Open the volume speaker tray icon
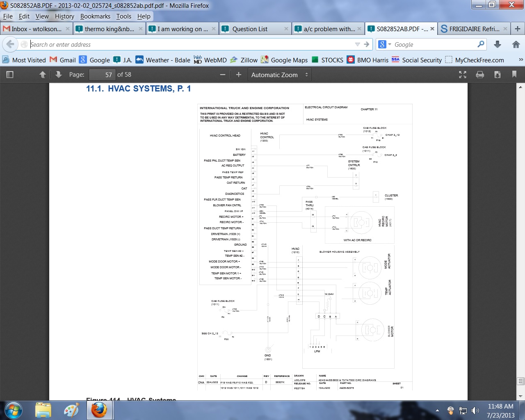 (475, 410)
